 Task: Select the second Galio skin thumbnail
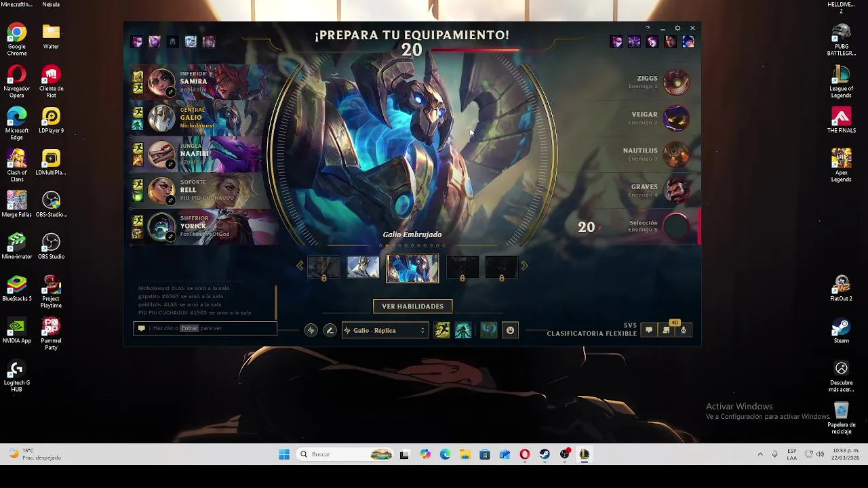click(363, 268)
